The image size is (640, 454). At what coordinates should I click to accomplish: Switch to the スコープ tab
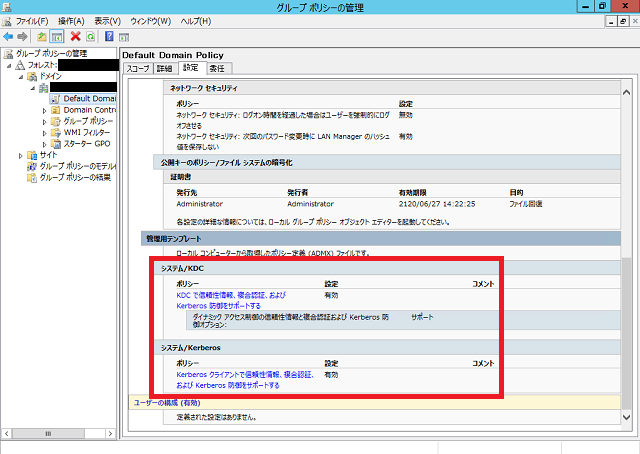click(x=138, y=68)
